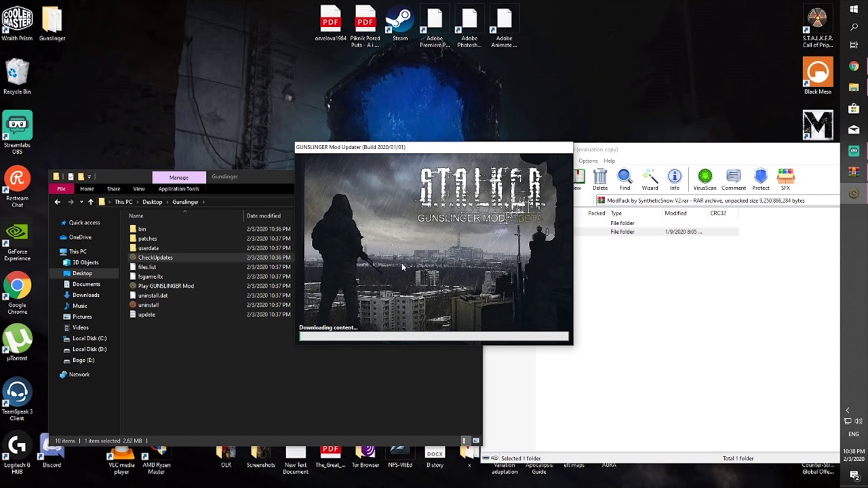This screenshot has height=488, width=868.
Task: Select the patches folder in Explorer
Action: [x=147, y=239]
